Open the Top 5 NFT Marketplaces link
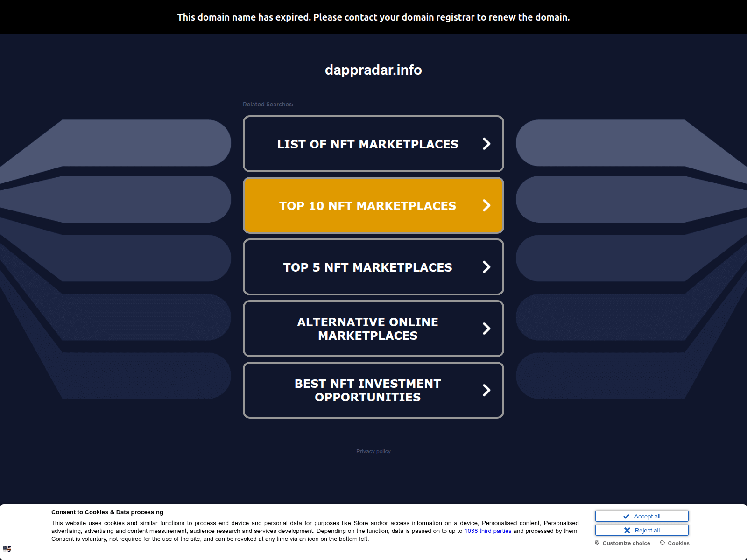Screen dimensions: 747x560 pyautogui.click(x=373, y=267)
